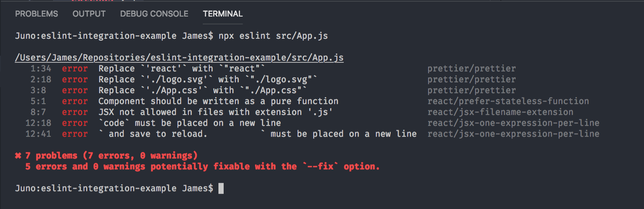Click the terminal cursor block at prompt
Viewport: 644px width, 209px height.
coord(221,188)
